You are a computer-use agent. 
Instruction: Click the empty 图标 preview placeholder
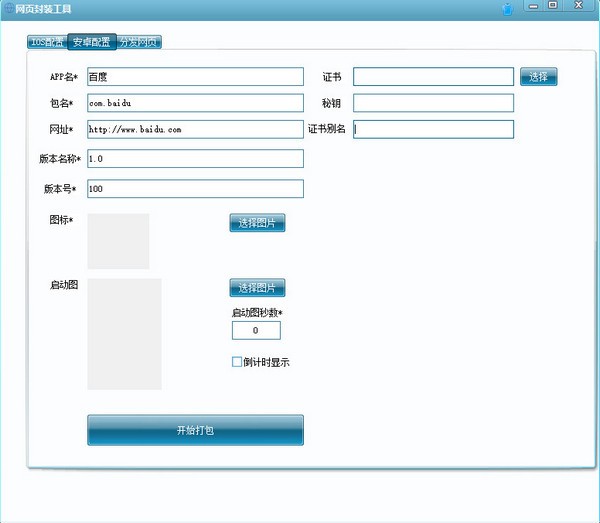pos(118,241)
